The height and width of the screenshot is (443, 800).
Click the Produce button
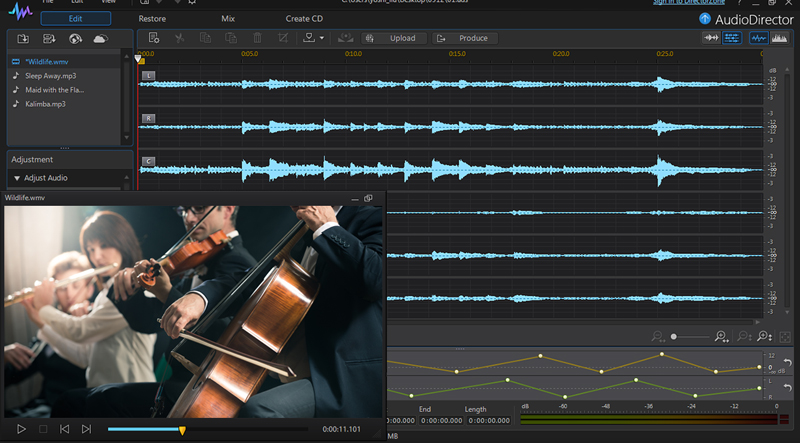(465, 38)
